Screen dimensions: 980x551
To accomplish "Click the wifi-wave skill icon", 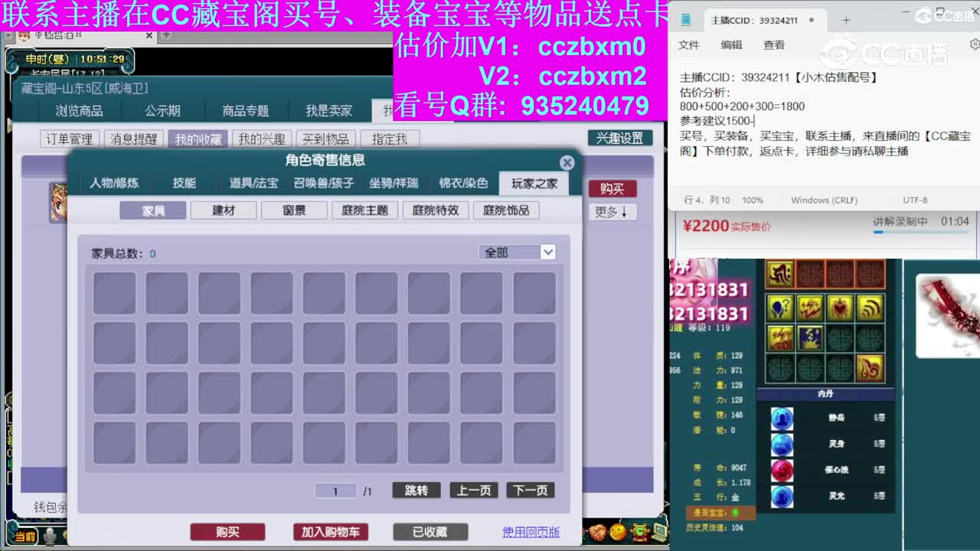I will click(871, 308).
